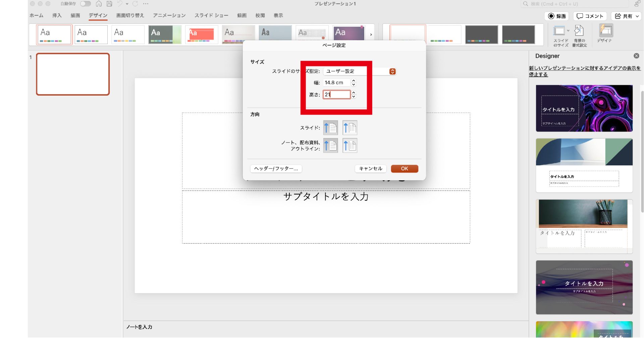Open the 挿入 ribbon tab
The height and width of the screenshot is (338, 644).
pyautogui.click(x=57, y=15)
